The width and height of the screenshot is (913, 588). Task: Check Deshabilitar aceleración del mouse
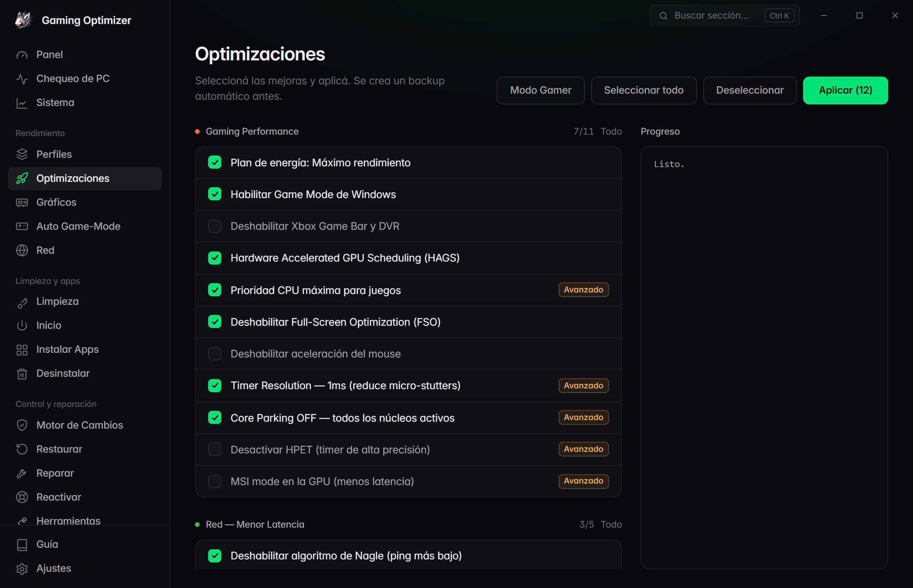(x=215, y=354)
